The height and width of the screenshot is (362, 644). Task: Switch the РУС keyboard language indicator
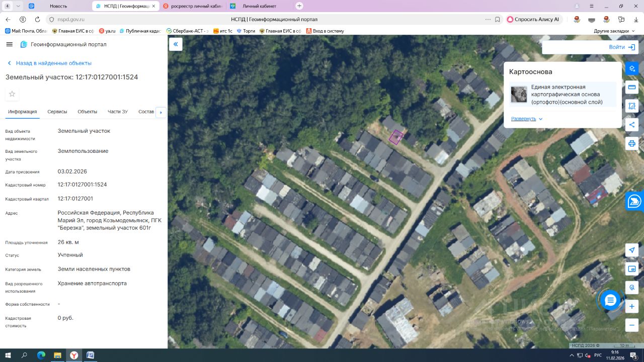[x=598, y=355]
